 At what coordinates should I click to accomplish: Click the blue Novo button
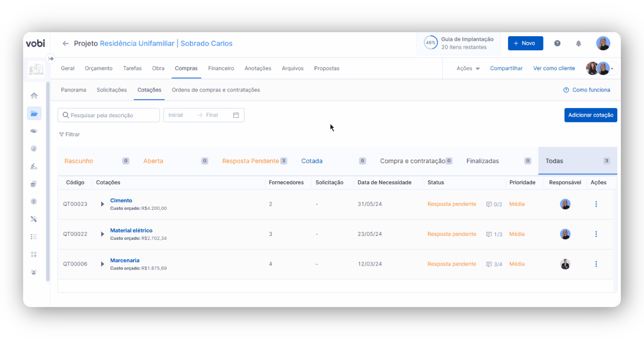click(x=525, y=43)
